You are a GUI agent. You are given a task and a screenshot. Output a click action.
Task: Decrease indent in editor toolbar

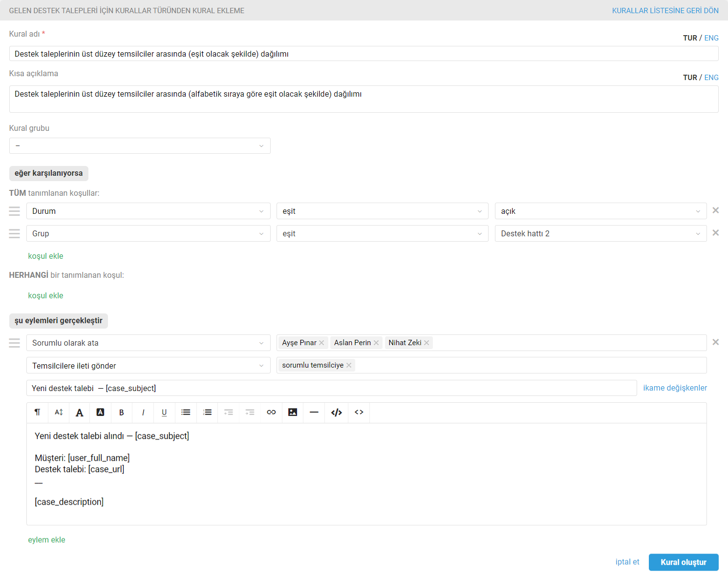coord(229,413)
